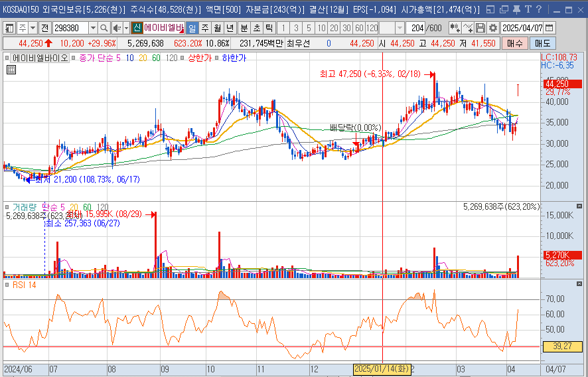Viewport: 588px width, 377px height.
Task: Click the 전 button
Action: (45, 28)
